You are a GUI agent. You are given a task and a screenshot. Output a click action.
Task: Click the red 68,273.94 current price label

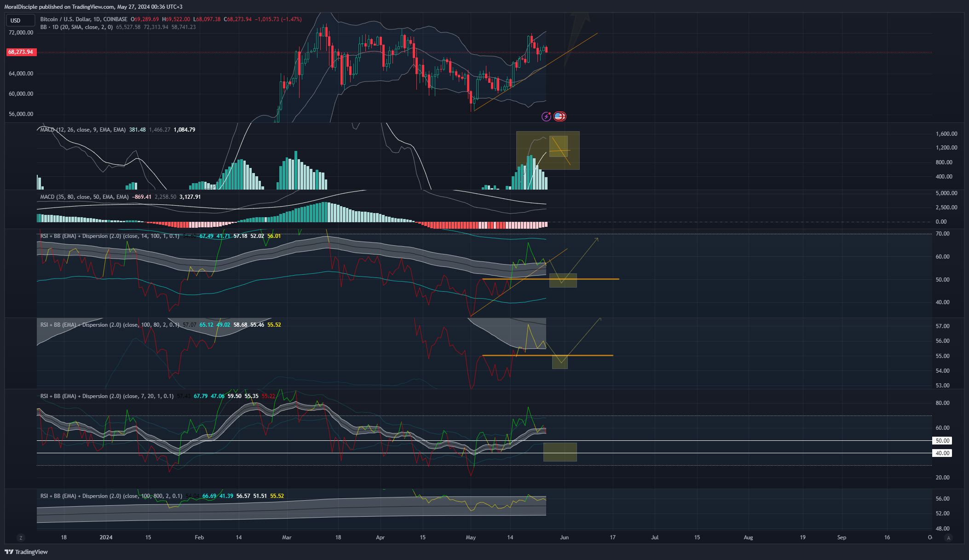coord(21,52)
